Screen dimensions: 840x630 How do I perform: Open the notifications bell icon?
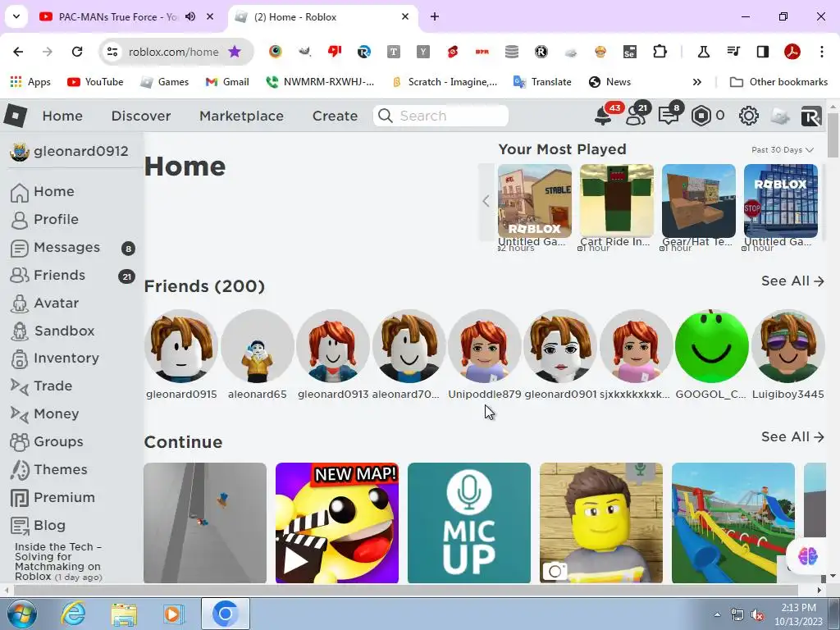tap(603, 115)
